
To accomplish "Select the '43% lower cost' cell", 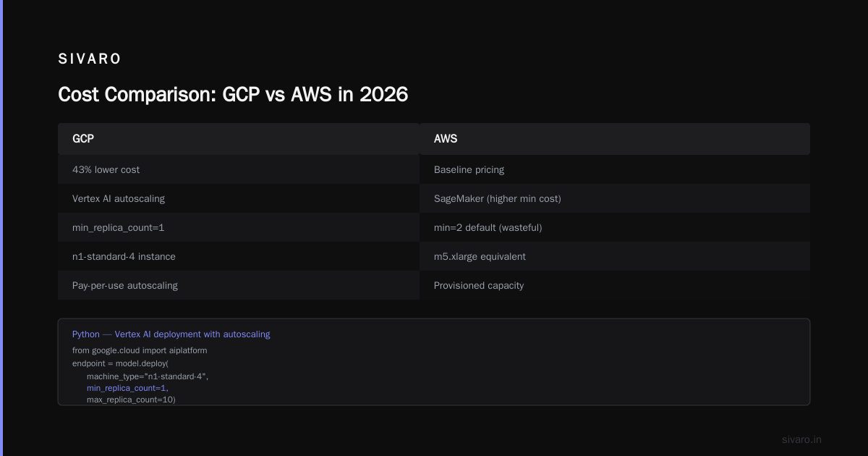I will click(x=239, y=169).
